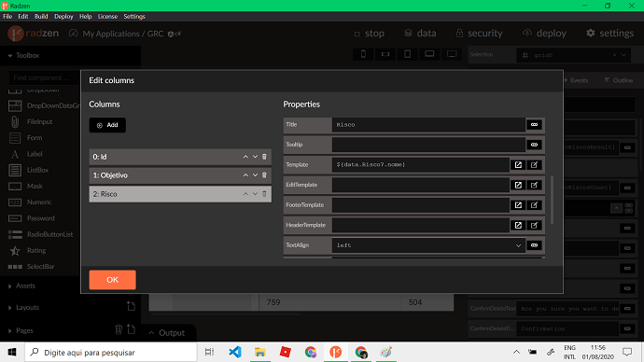Move the Risco column up
This screenshot has height=362, width=644.
[245, 194]
